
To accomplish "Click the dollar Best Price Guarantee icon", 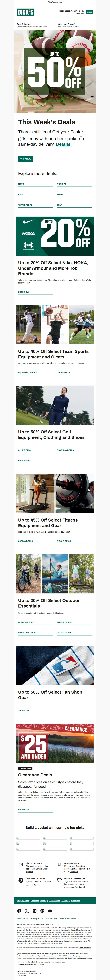I will point(21,880).
